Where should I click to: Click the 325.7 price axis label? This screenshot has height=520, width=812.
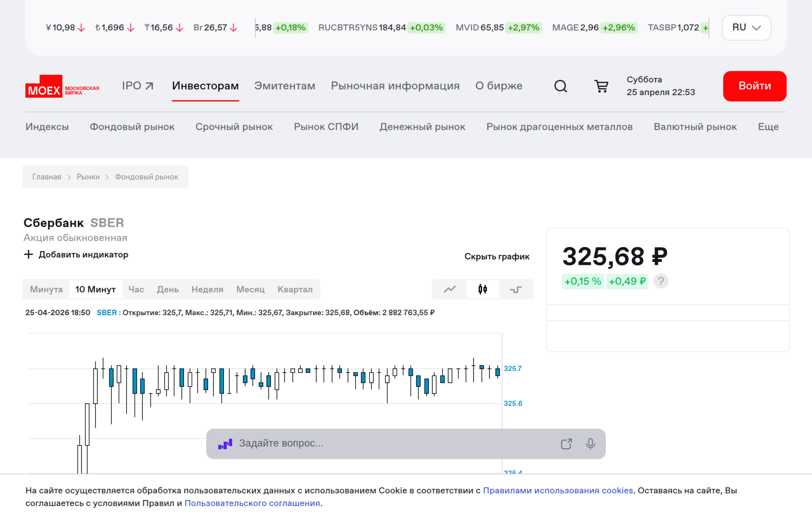click(x=513, y=369)
